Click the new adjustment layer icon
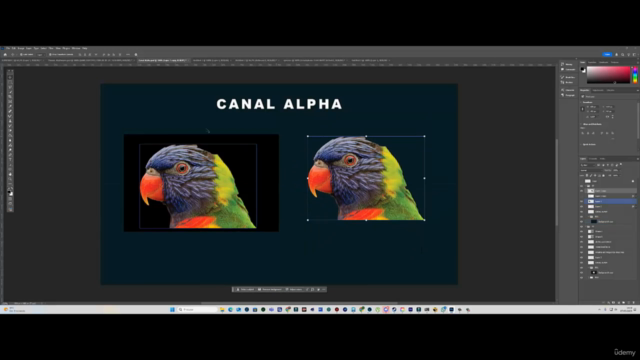Viewport: 640px width, 360px height. pos(619,302)
